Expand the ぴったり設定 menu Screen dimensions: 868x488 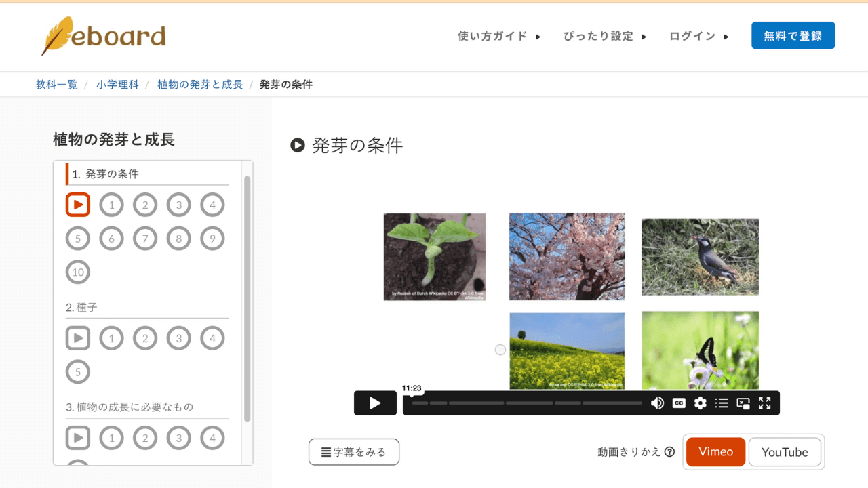tap(605, 36)
